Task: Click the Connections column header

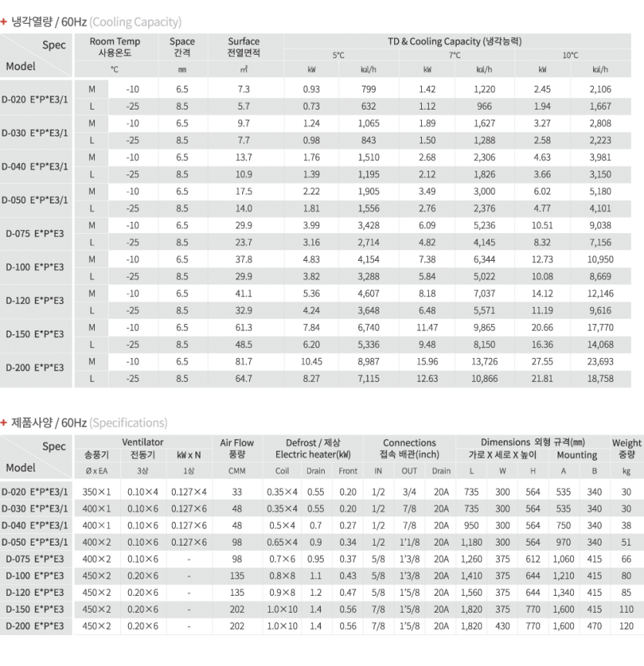Action: (x=410, y=448)
